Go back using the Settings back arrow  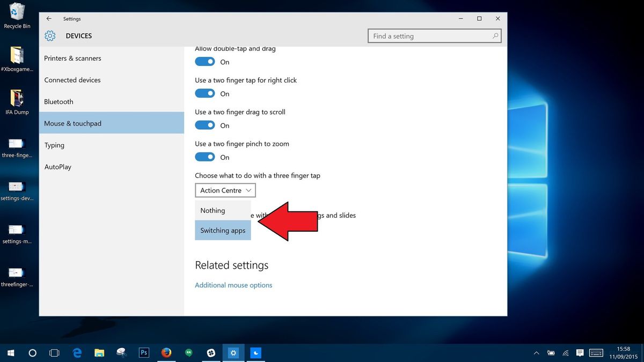point(49,18)
